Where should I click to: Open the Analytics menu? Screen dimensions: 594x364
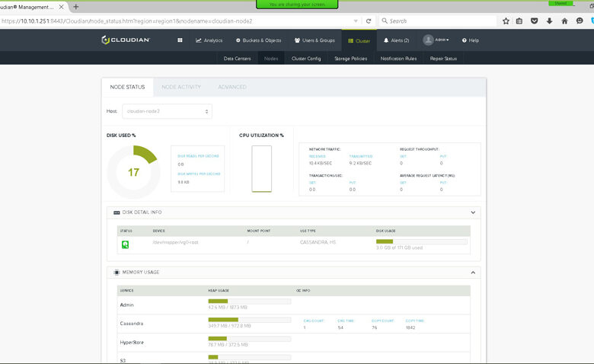[x=209, y=40]
